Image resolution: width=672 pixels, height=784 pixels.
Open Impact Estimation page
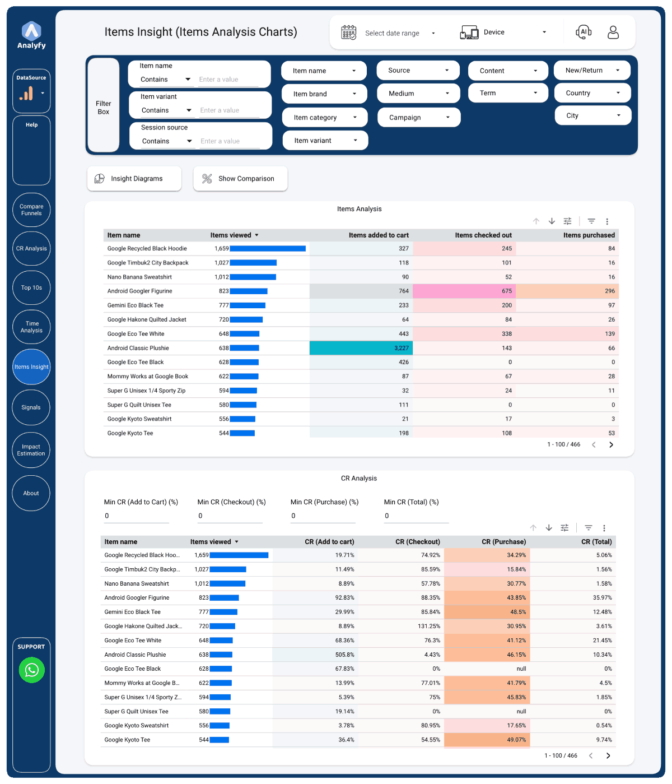pyautogui.click(x=31, y=450)
